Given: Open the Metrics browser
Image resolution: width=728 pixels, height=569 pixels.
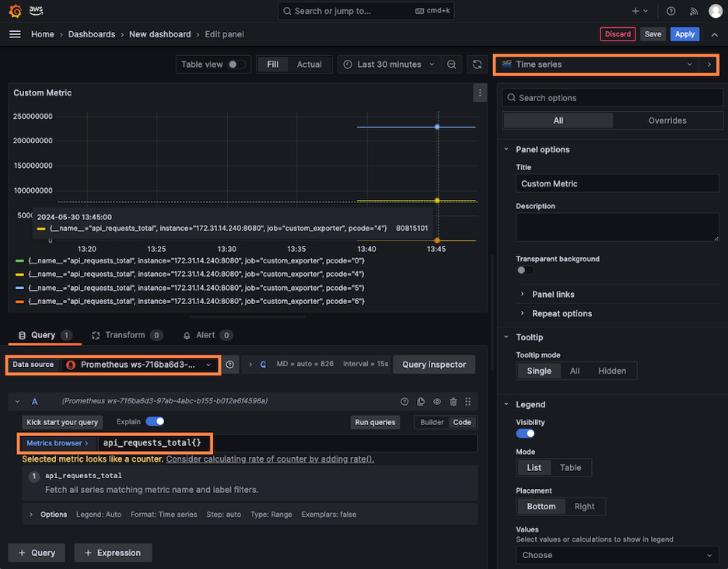Looking at the screenshot, I should (x=57, y=443).
